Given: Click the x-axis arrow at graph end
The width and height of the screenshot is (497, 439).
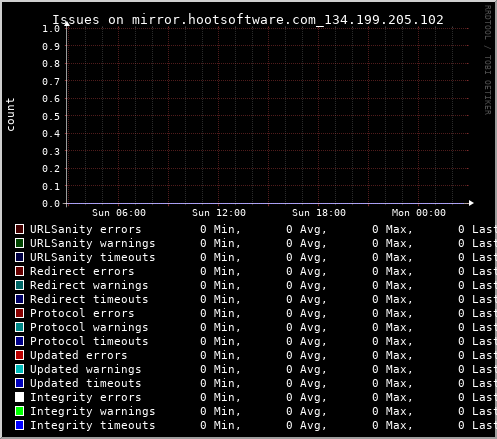Looking at the screenshot, I should click(471, 203).
